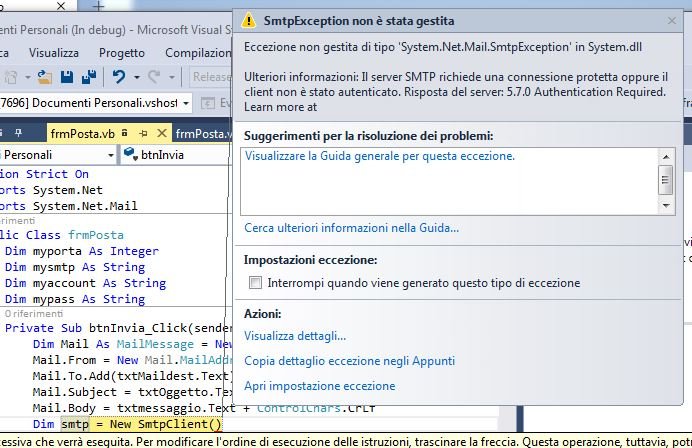692x448 pixels.
Task: Click the 'Dim mysmtp As String' code line
Action: click(x=75, y=267)
